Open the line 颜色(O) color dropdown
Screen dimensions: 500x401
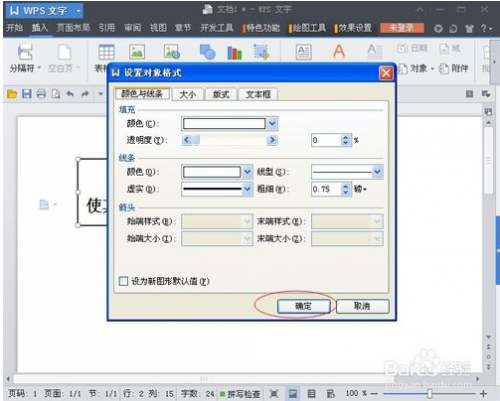247,172
